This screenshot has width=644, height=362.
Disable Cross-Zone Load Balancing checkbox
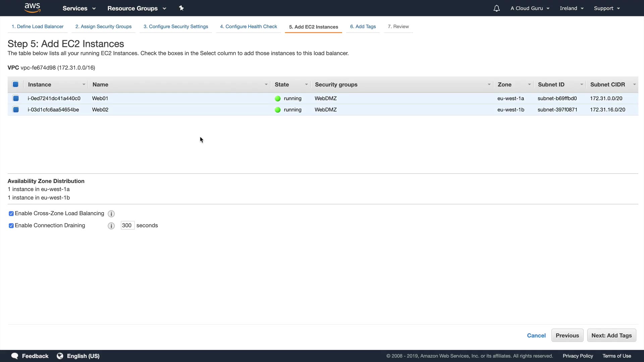pyautogui.click(x=11, y=214)
